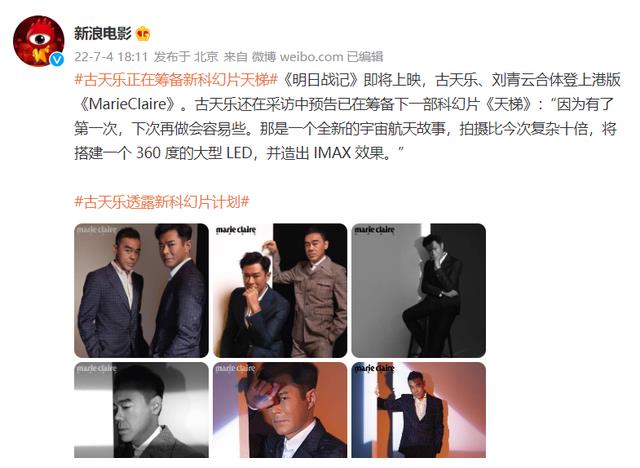Open grayscale close-up profile portrait photo
This screenshot has height=468, width=640.
tap(141, 410)
